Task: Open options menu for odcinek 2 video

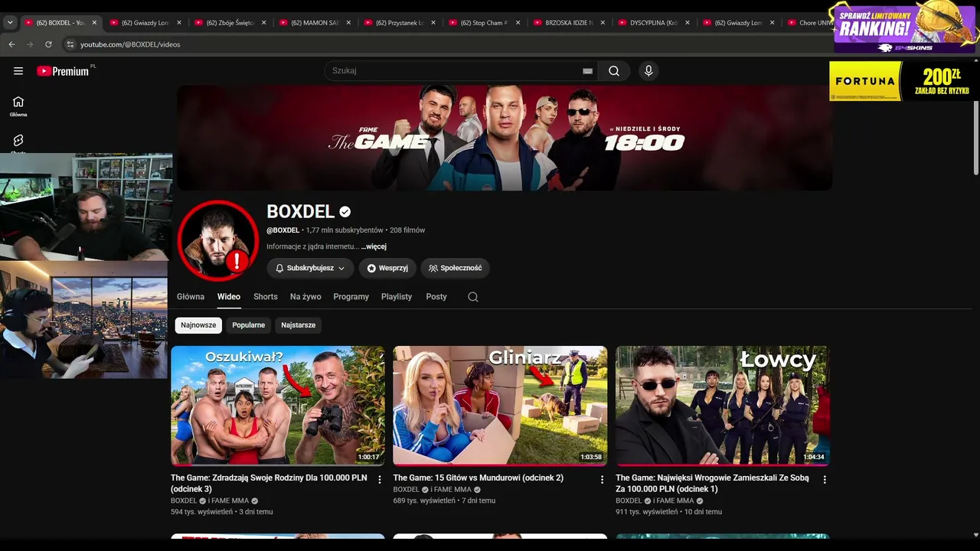Action: (602, 480)
